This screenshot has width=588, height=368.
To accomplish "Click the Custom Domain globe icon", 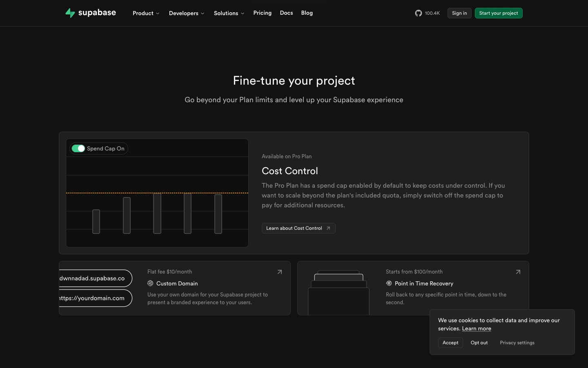I will 150,283.
